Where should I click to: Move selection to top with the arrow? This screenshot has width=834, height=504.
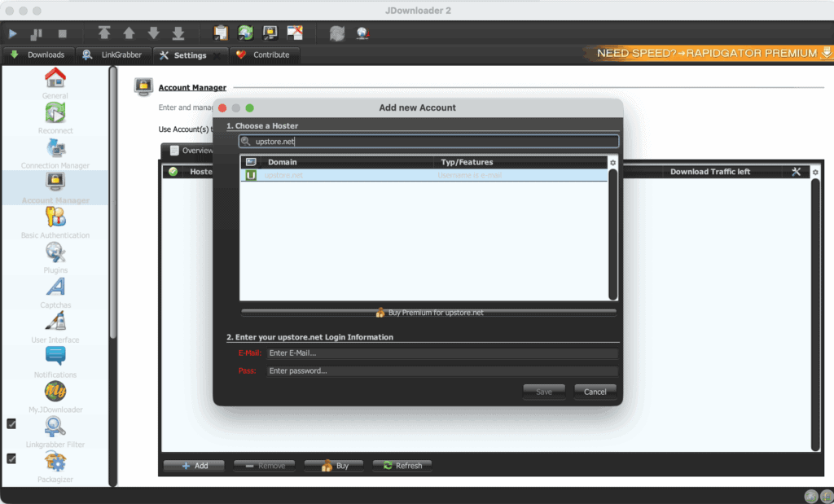point(104,33)
